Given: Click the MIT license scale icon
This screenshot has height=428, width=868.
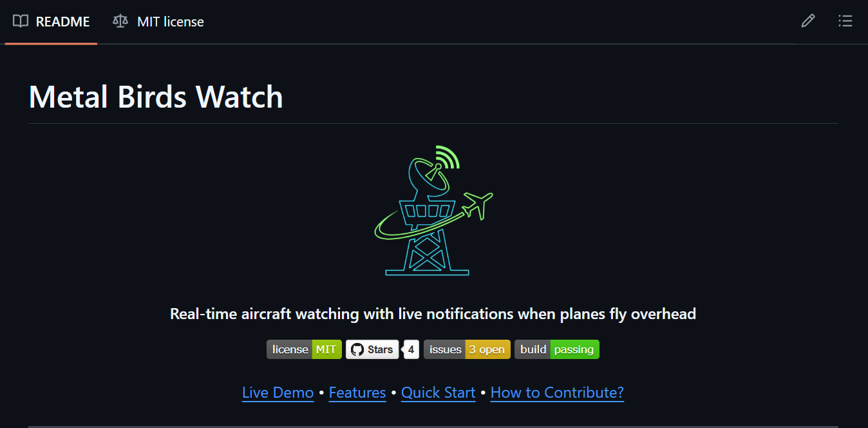Looking at the screenshot, I should tap(120, 21).
